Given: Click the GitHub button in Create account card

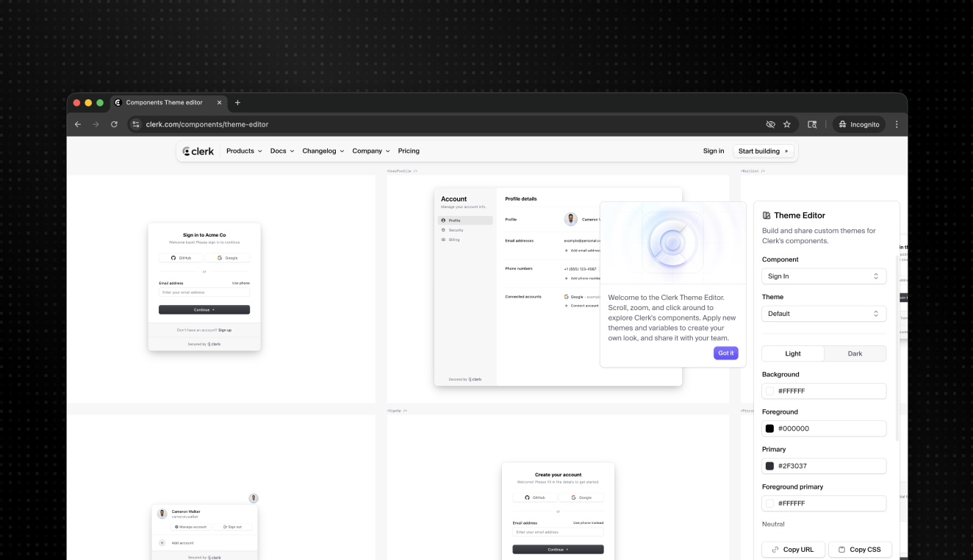Looking at the screenshot, I should click(535, 498).
